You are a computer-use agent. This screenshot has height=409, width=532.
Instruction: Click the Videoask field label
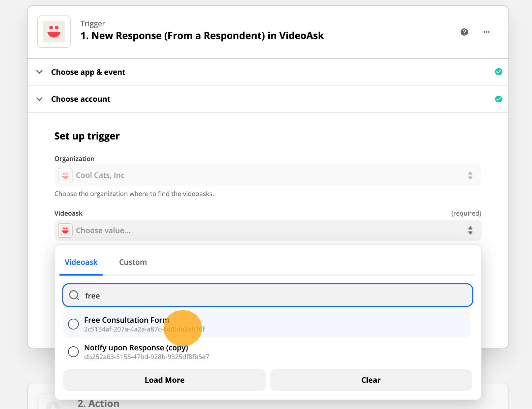[x=68, y=213]
